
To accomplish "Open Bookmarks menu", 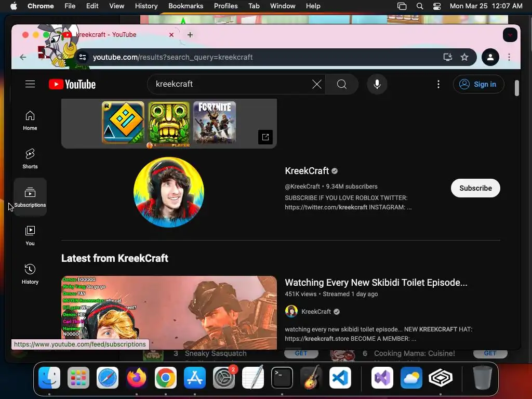I will (x=185, y=6).
